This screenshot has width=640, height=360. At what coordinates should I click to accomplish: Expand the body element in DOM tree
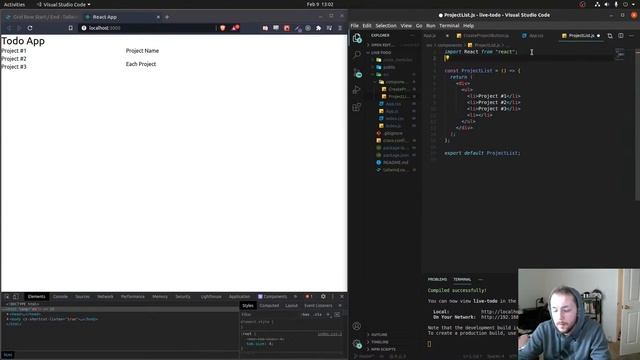click(7, 319)
